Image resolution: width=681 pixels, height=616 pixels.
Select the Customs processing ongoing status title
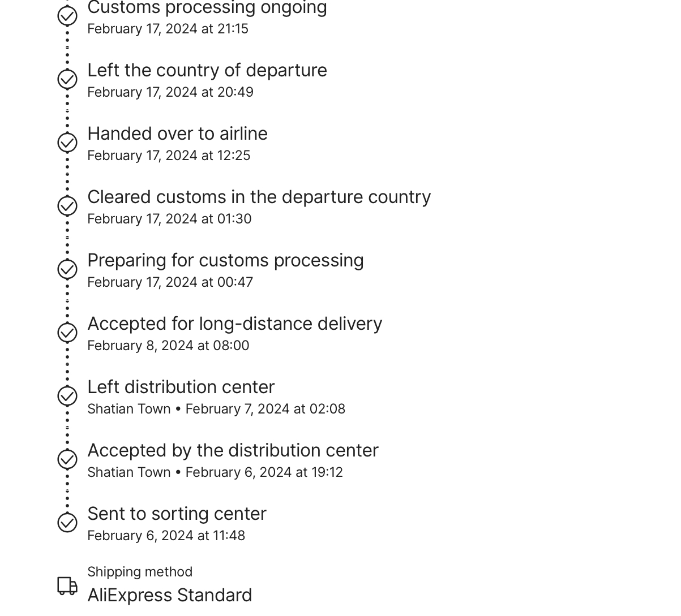pos(207,8)
